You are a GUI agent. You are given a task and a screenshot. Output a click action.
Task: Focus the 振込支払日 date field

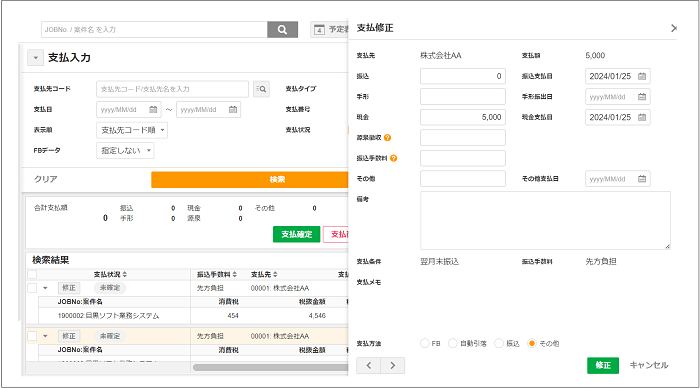[617, 76]
